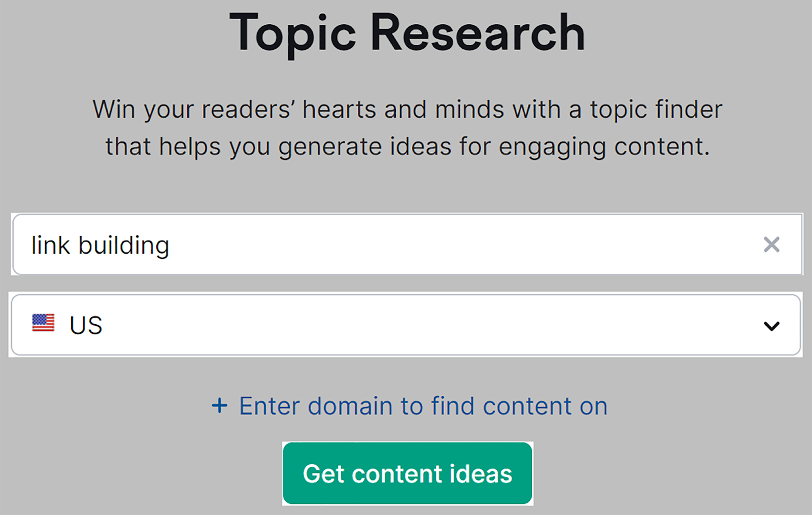Select the clear icon in the topic field

[x=772, y=245]
